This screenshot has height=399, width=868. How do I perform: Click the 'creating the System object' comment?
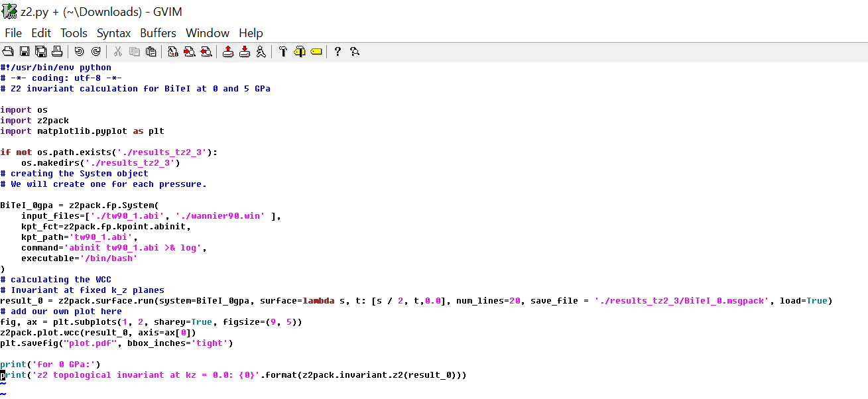coord(74,174)
